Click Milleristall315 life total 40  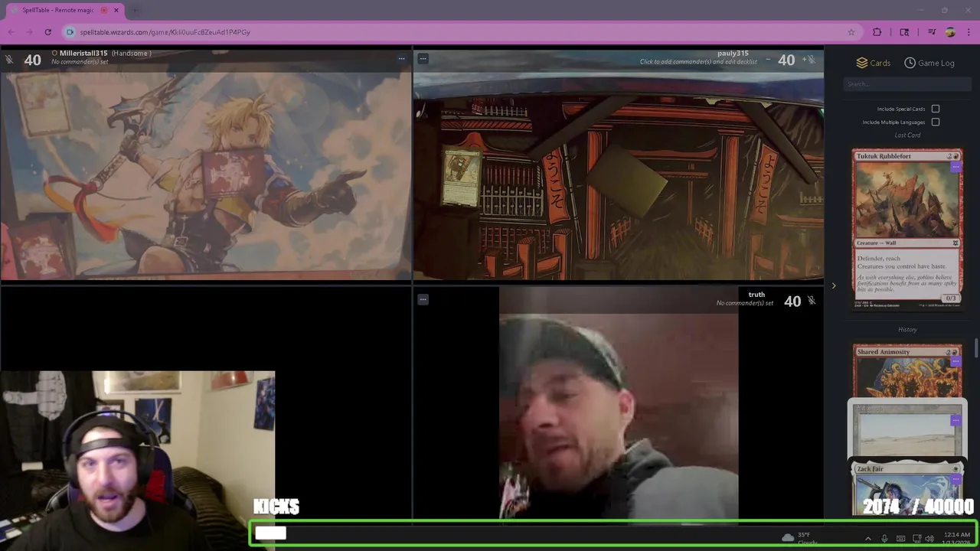coord(32,60)
